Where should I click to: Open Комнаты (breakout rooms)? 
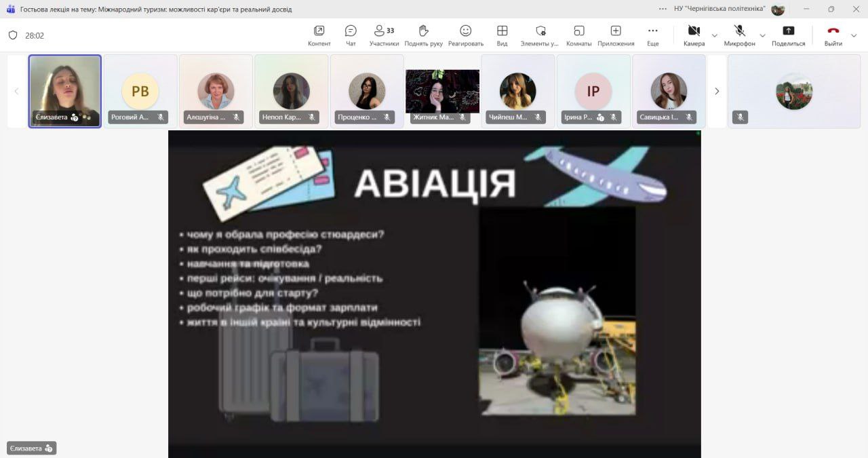[578, 35]
